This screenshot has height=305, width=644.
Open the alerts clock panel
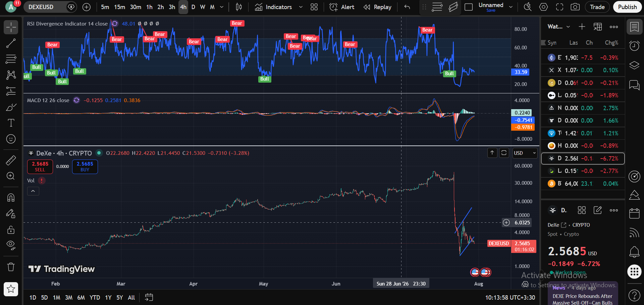634,46
